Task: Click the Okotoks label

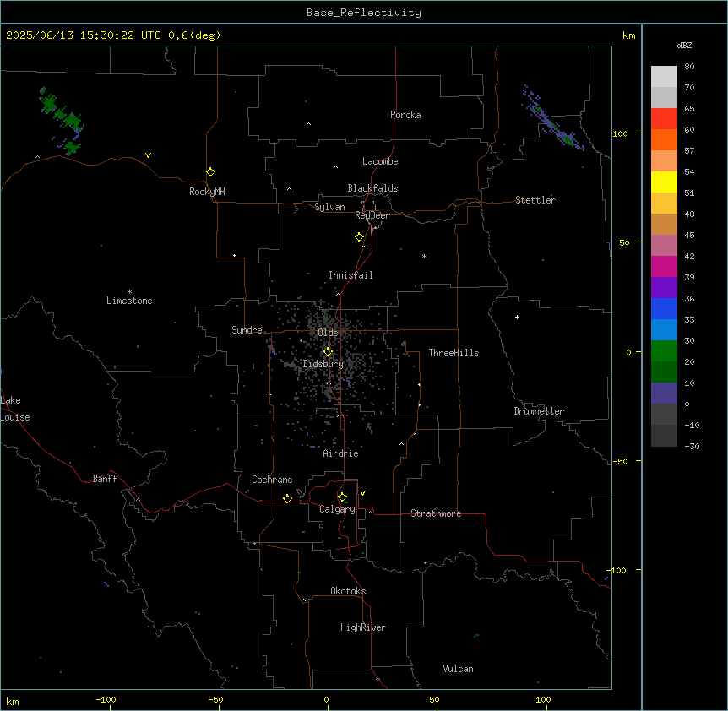Action: click(348, 591)
